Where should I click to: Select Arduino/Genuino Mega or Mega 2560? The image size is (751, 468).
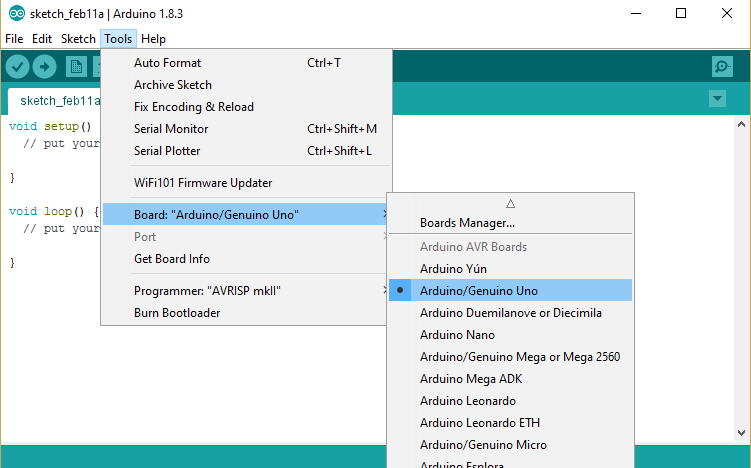(511, 357)
